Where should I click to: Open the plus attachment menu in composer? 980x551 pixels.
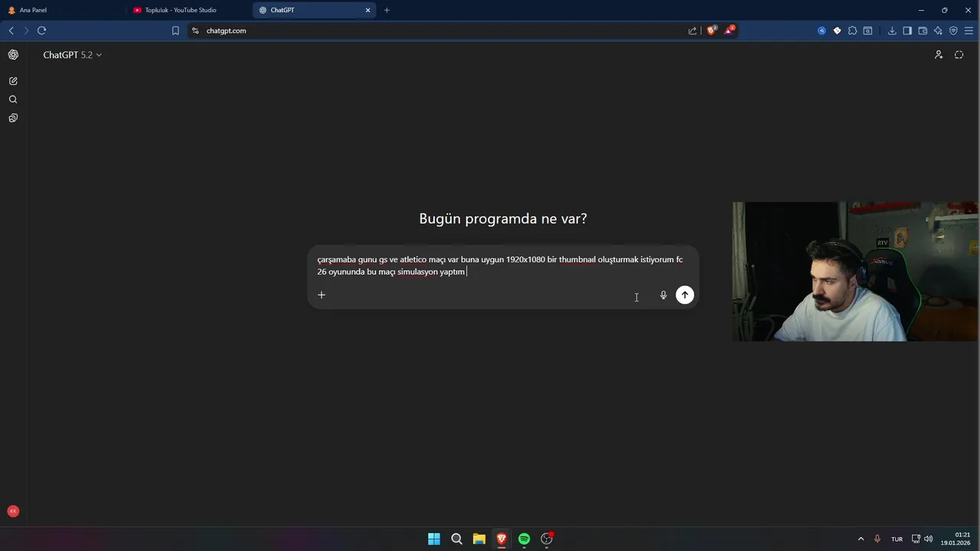[x=322, y=295]
